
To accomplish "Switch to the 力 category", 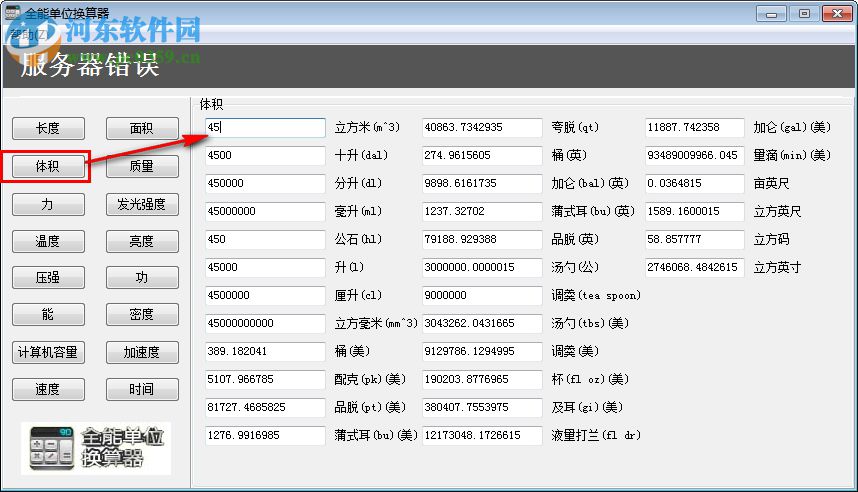I will tap(48, 204).
